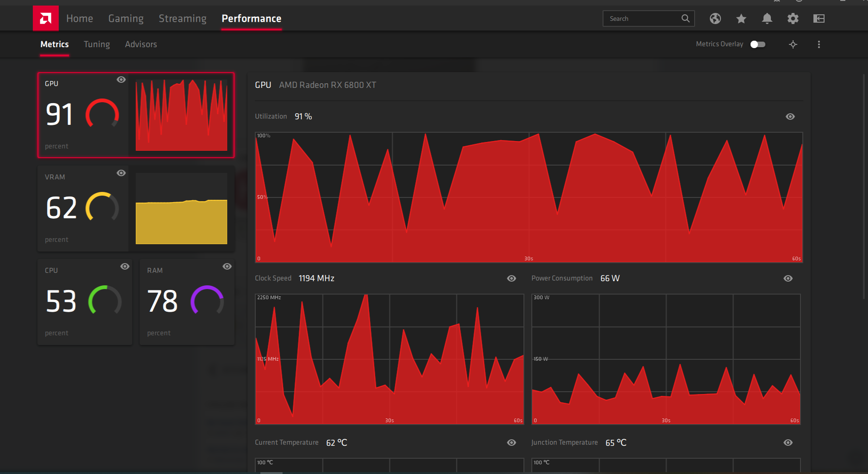Click the 62 °C current temperature value

(x=337, y=443)
